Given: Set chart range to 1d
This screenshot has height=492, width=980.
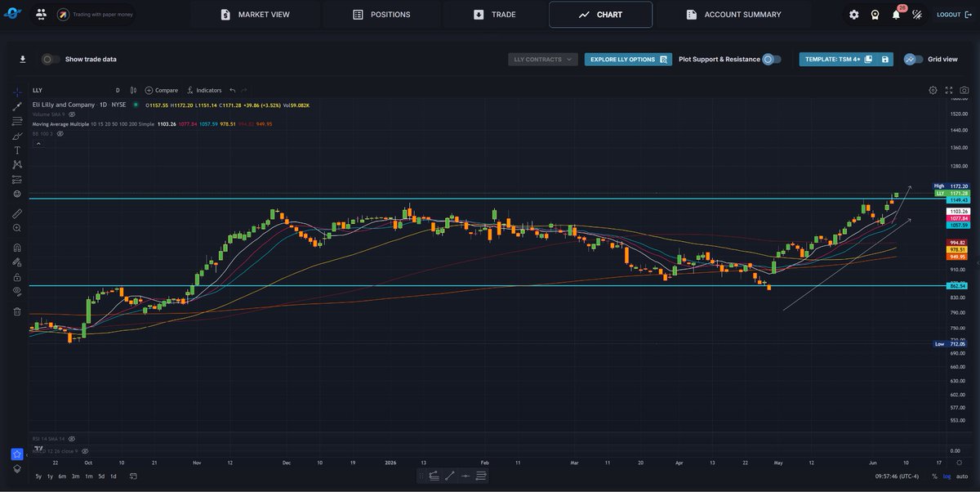Looking at the screenshot, I should pos(113,476).
